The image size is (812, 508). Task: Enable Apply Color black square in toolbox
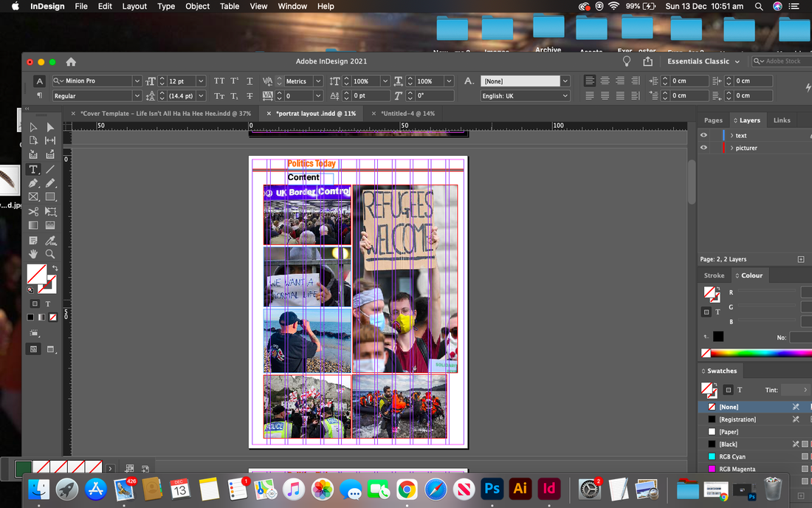point(30,317)
